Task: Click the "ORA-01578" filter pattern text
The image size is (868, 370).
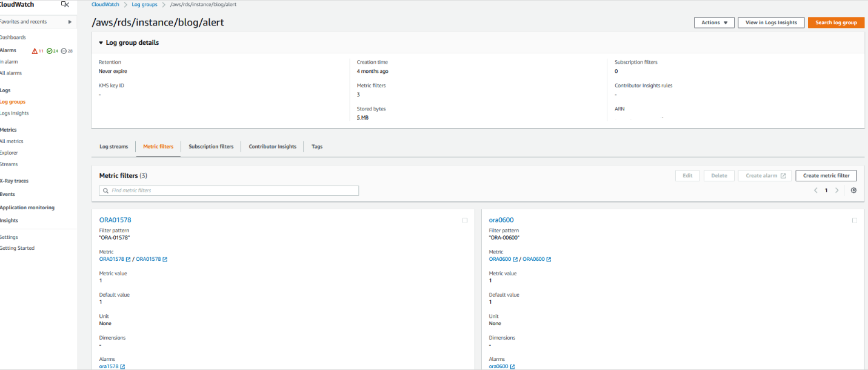Action: (115, 237)
